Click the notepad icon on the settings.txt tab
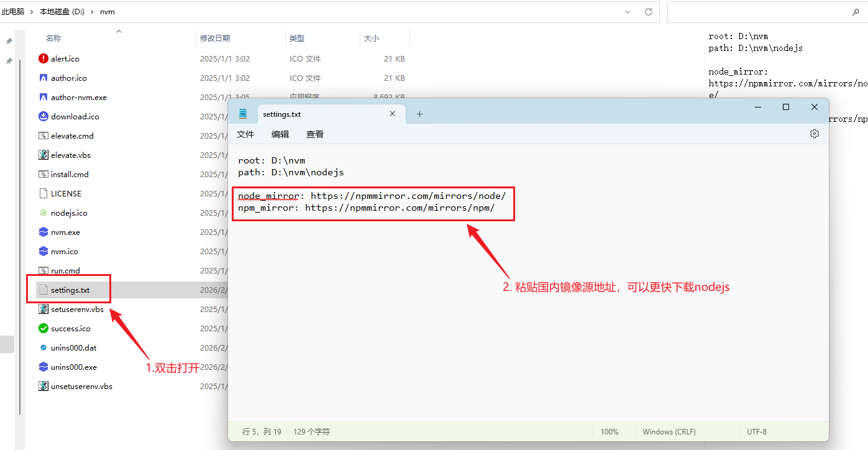The height and width of the screenshot is (450, 868). click(x=244, y=114)
